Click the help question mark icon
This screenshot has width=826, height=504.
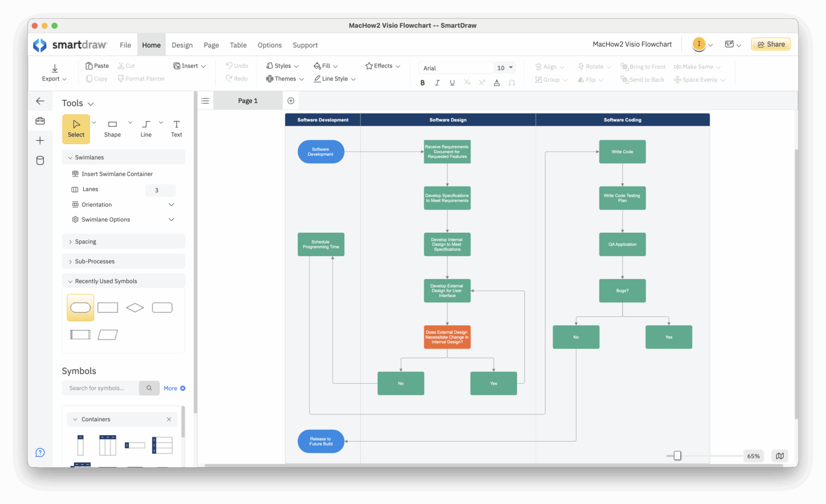[x=40, y=452]
